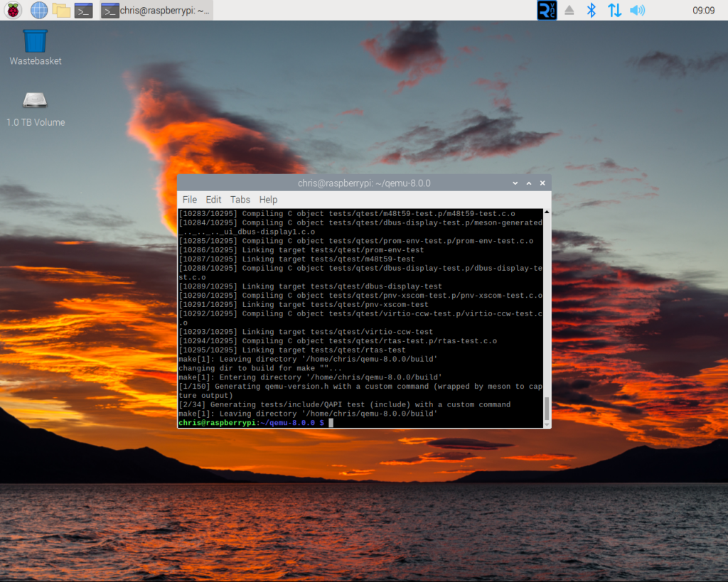Click the terminal scrollbar down arrow

tap(547, 424)
